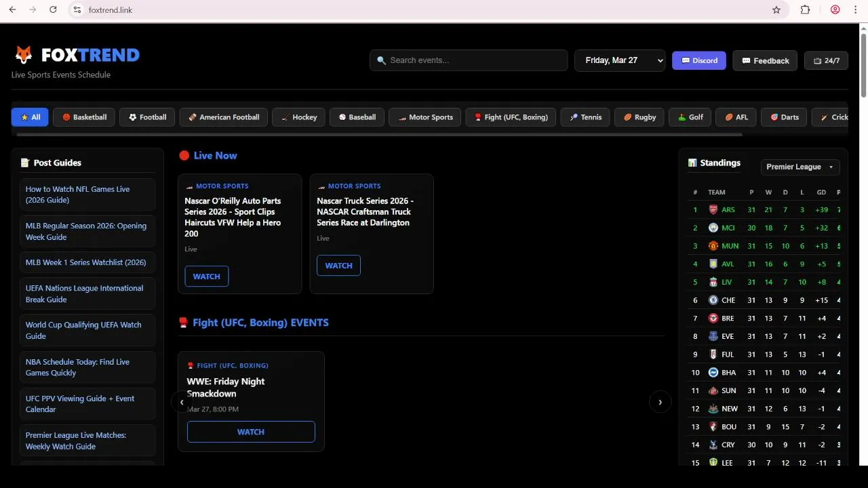Click the Liverpool crest in standings

tap(713, 282)
